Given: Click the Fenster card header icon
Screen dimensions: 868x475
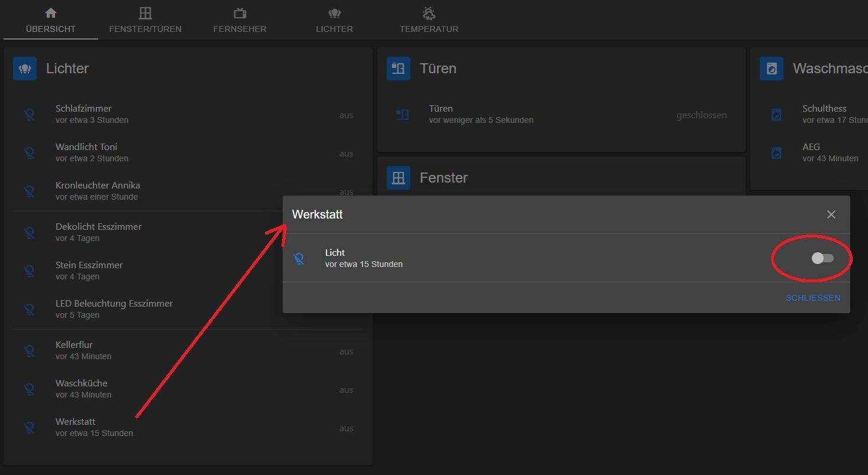Looking at the screenshot, I should point(399,178).
